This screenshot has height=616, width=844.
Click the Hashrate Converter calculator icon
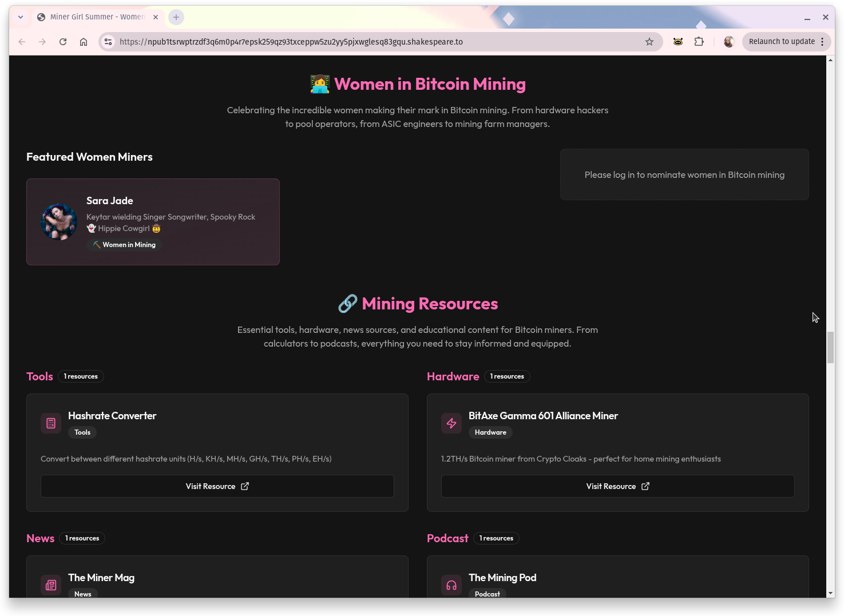(x=51, y=423)
